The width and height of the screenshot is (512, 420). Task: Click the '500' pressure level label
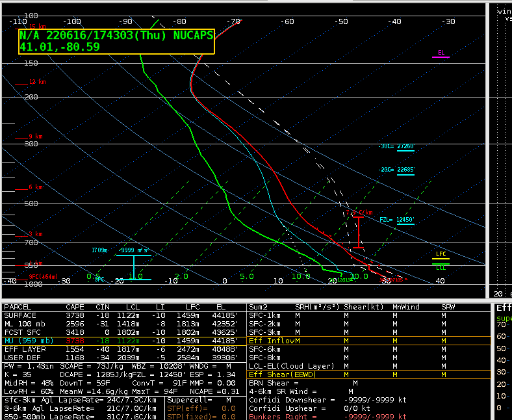point(31,203)
